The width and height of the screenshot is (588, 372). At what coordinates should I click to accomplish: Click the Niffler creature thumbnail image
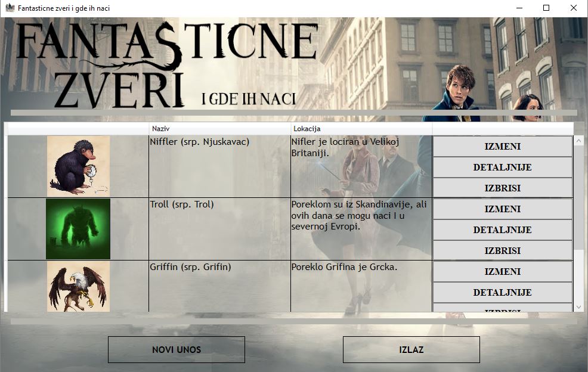pos(78,165)
